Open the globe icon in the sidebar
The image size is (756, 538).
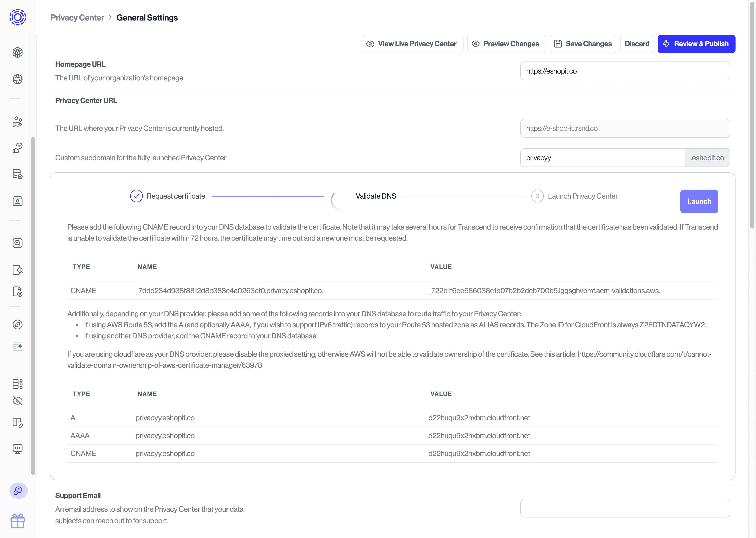coord(17,79)
